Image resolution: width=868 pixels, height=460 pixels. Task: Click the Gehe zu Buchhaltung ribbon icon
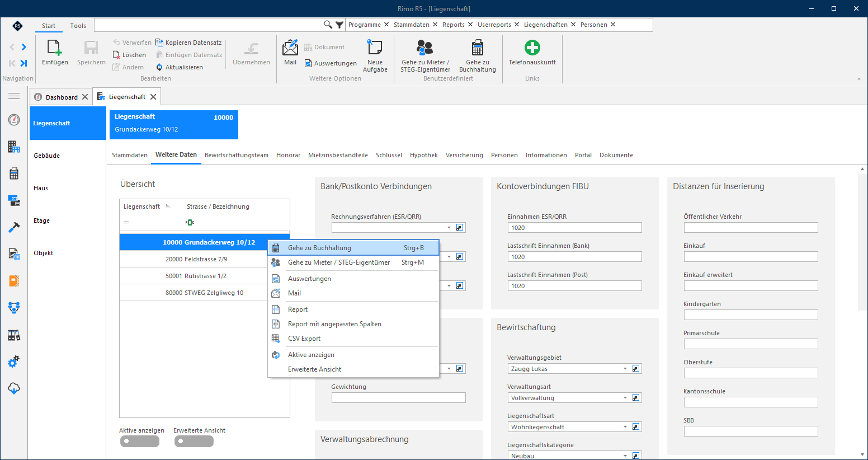(478, 48)
